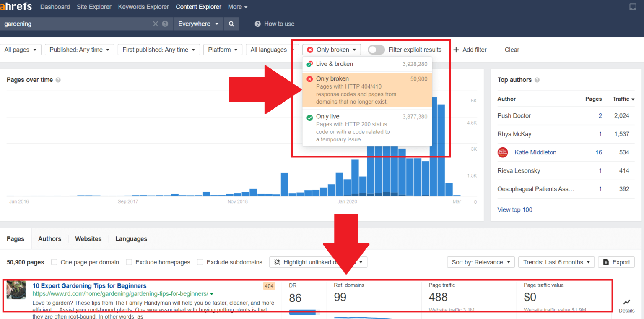Open the Everywhere search scope dropdown
Screen dimensions: 644x319
click(x=198, y=24)
